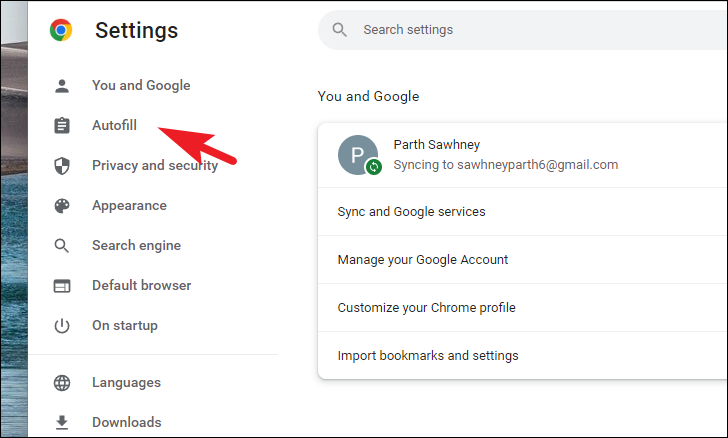Click the palette icon for Appearance
This screenshot has height=438, width=728.
(62, 206)
